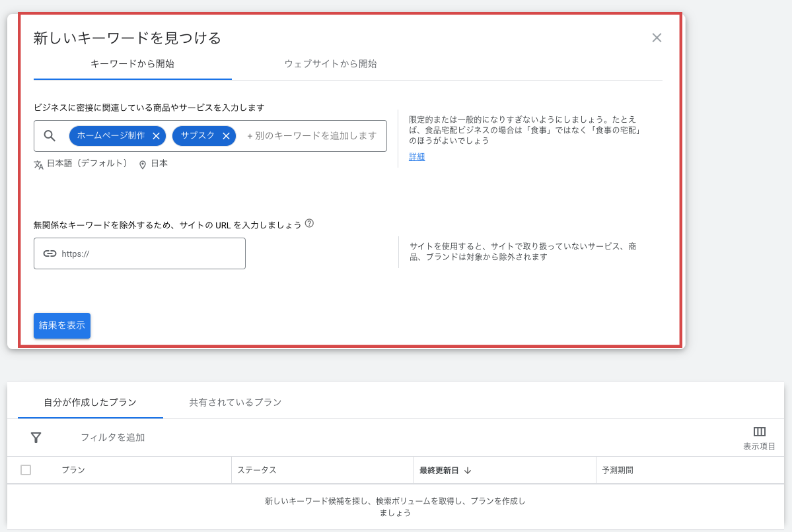792x532 pixels.
Task: Remove the サブスク keyword chip
Action: pyautogui.click(x=226, y=136)
